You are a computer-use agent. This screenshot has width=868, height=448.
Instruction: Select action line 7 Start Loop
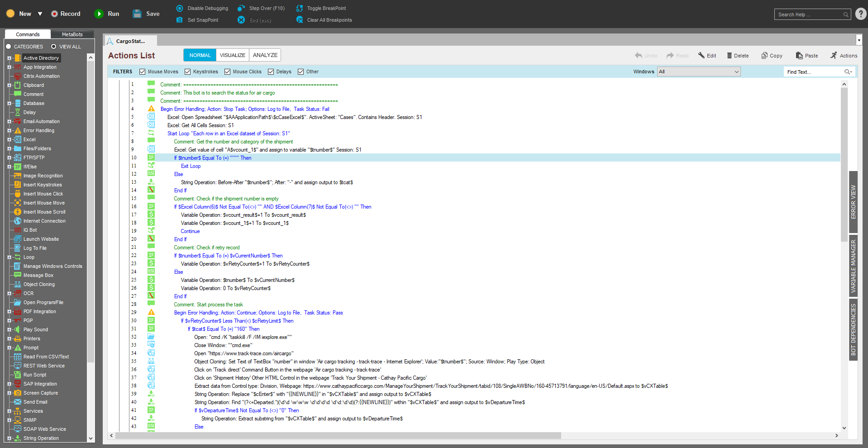[x=229, y=133]
